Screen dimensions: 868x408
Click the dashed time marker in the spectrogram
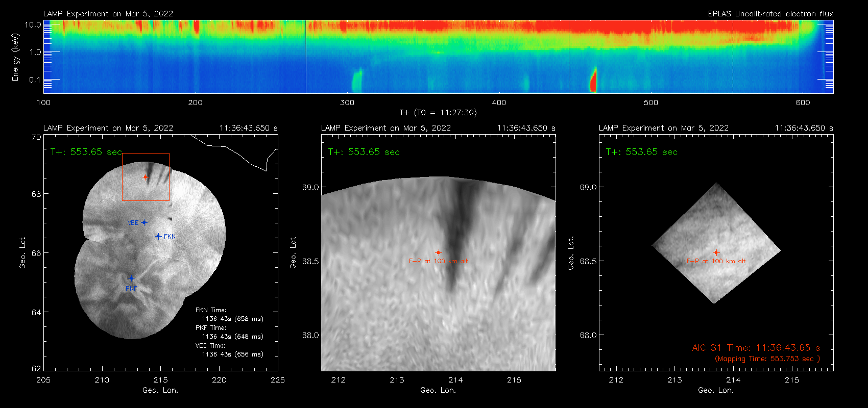click(733, 57)
